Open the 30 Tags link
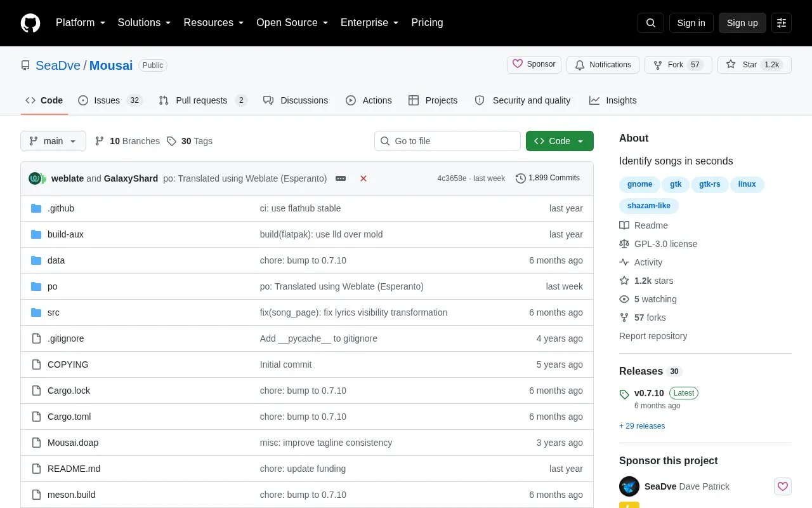This screenshot has width=812, height=508. pos(190,141)
